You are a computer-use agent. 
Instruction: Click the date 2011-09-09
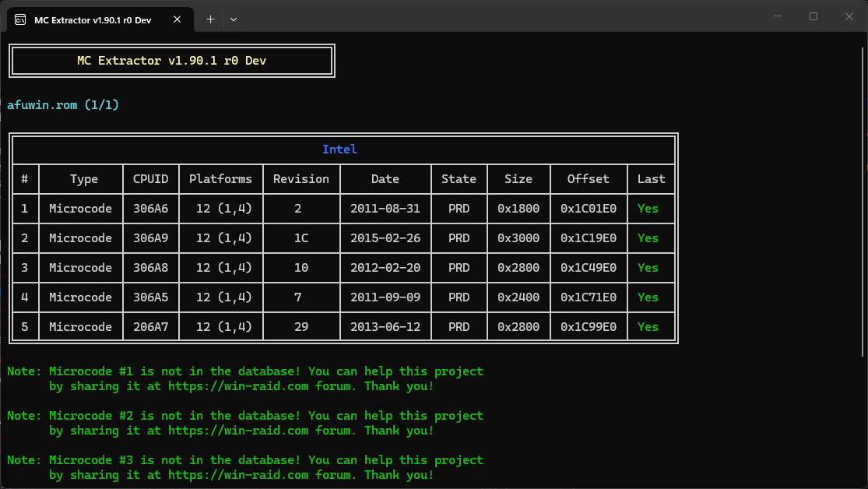coord(385,297)
